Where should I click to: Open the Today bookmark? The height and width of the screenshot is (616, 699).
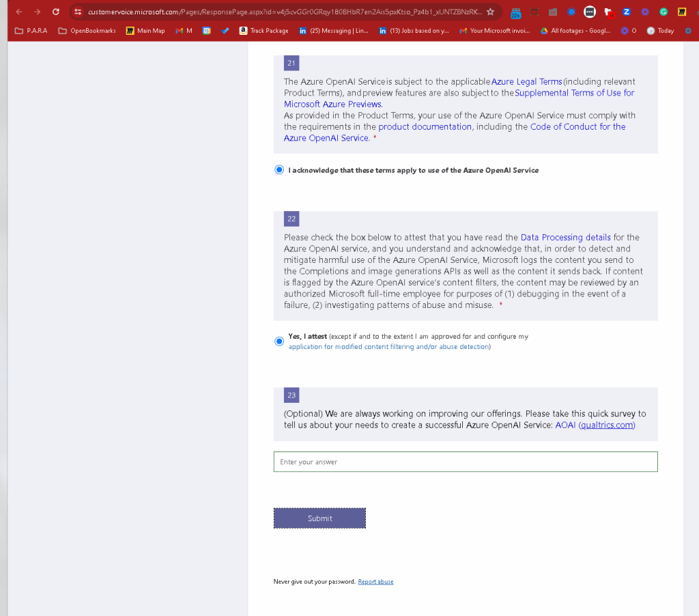660,31
